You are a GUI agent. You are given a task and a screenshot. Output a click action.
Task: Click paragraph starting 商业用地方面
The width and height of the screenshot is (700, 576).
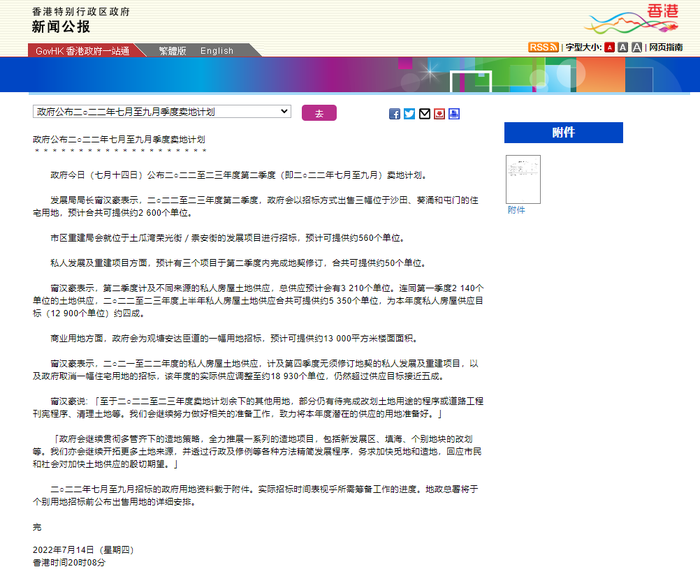pyautogui.click(x=234, y=338)
